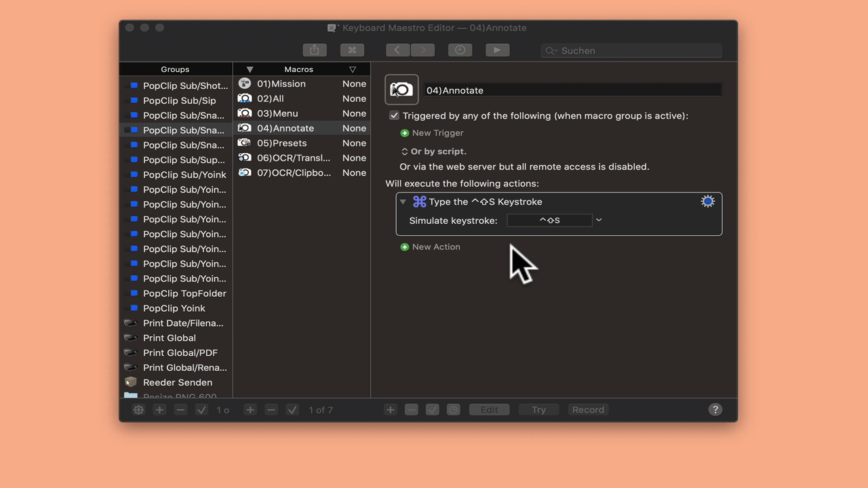The width and height of the screenshot is (868, 488).
Task: Click the groups target crosshair button
Action: coord(138,409)
